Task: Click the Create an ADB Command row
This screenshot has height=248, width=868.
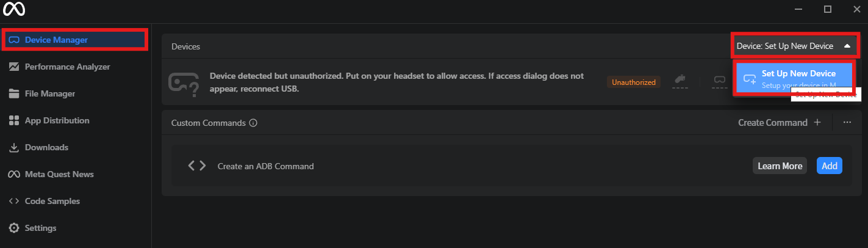Action: [x=266, y=166]
